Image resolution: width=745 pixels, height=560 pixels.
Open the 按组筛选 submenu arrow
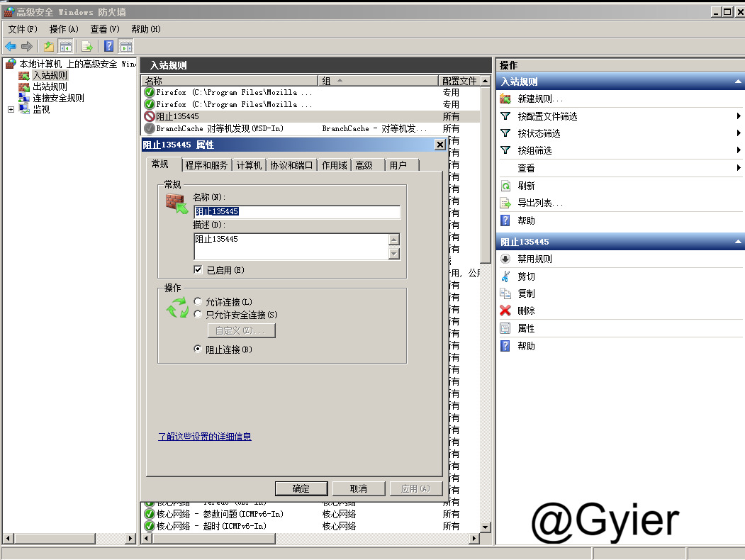click(739, 150)
